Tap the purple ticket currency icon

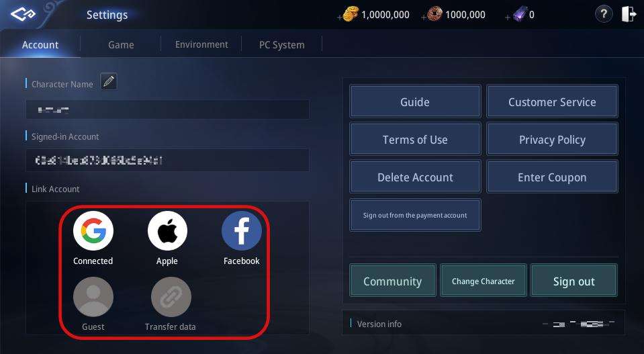pyautogui.click(x=520, y=15)
